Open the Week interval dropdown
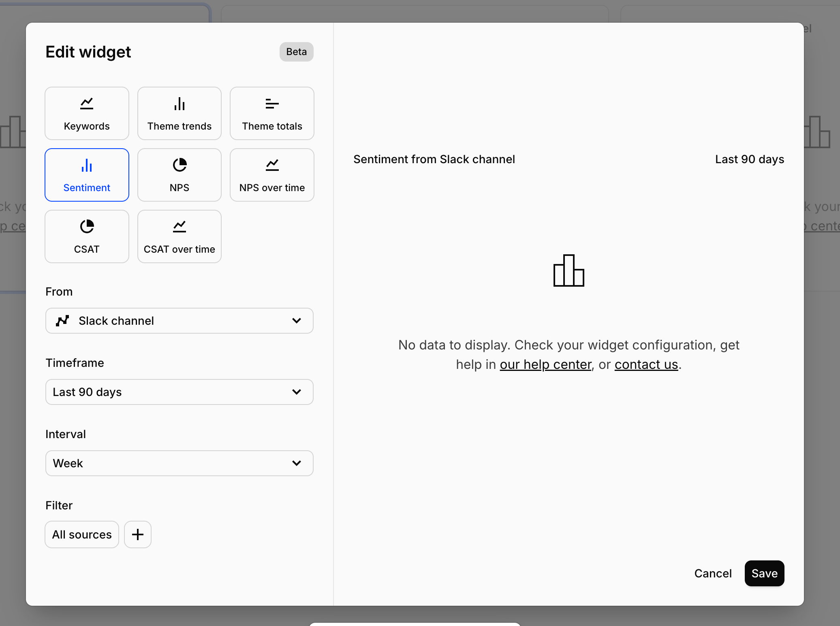 click(179, 463)
